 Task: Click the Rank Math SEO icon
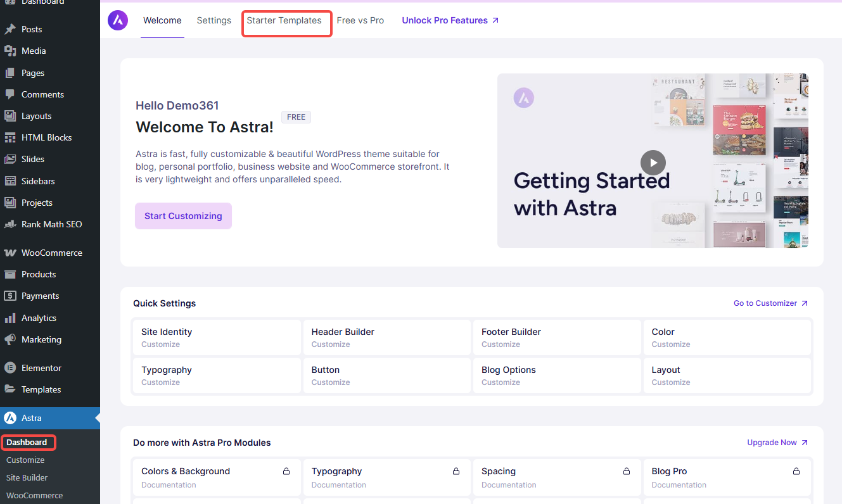tap(10, 224)
